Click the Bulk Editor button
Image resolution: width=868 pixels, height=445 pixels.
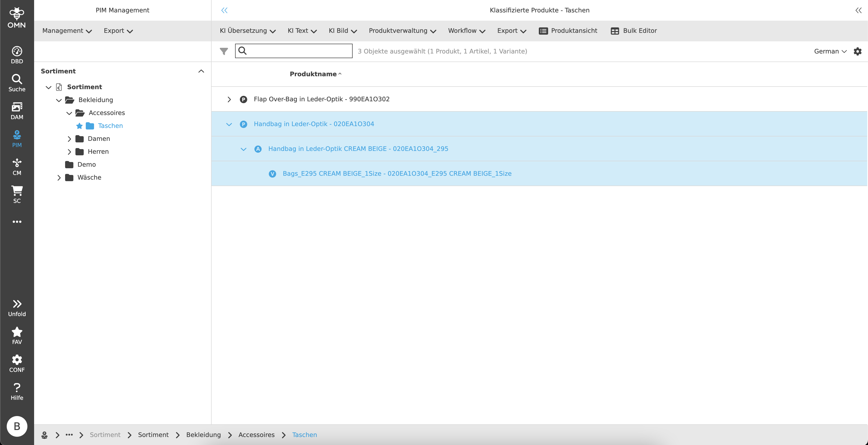(634, 31)
